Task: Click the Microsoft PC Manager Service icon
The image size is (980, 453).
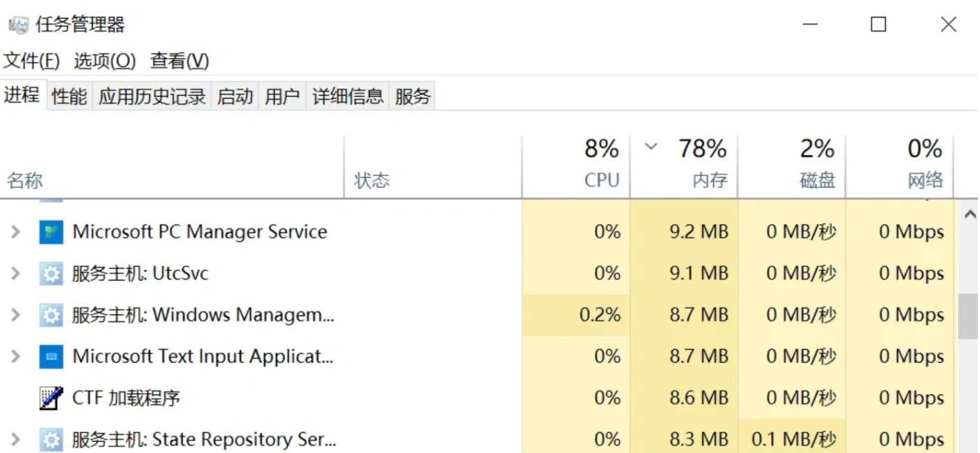Action: (x=50, y=232)
